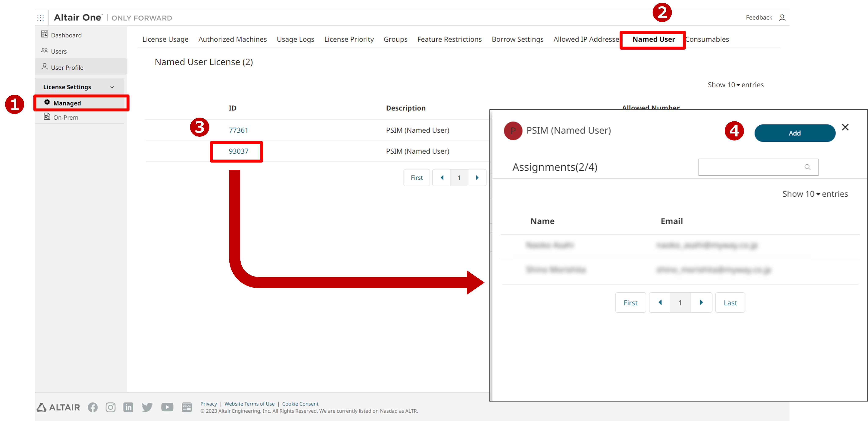Open license ID 93037 link
The height and width of the screenshot is (421, 868).
(x=238, y=151)
